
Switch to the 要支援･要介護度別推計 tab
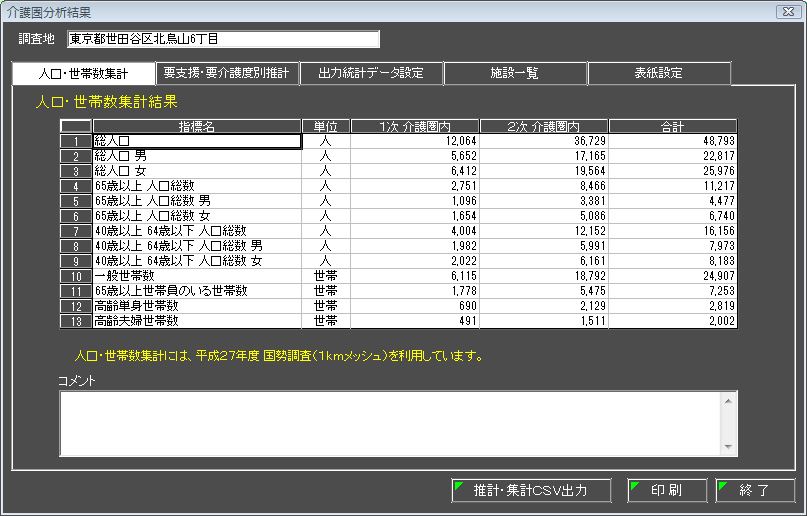coord(227,73)
